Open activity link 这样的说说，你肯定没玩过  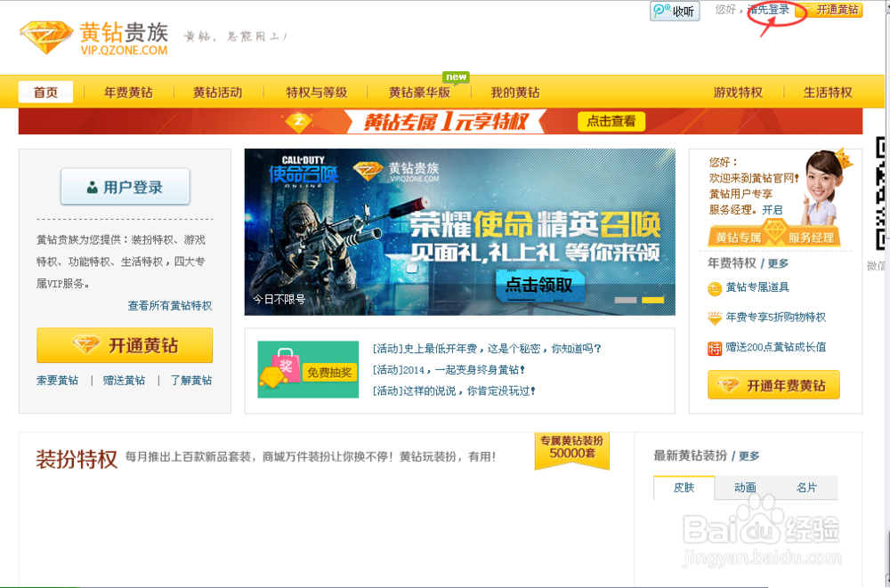[x=454, y=391]
